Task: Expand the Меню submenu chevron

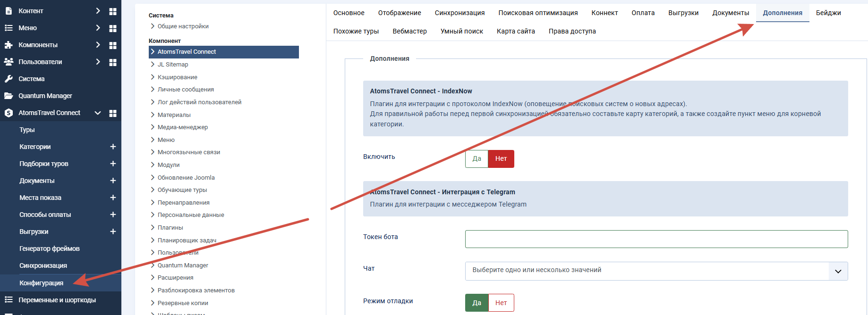Action: (98, 28)
